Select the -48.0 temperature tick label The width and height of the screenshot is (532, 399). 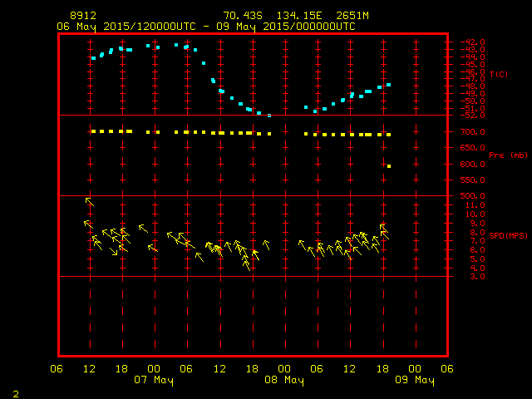tap(472, 86)
